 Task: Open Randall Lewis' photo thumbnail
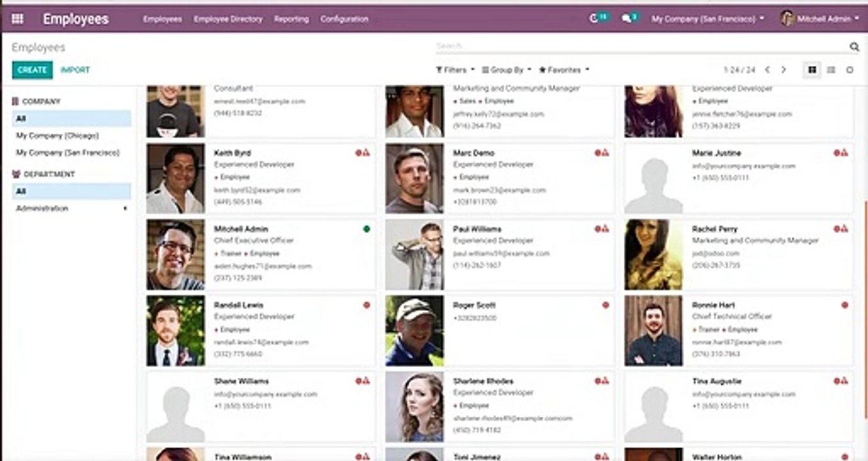(176, 330)
